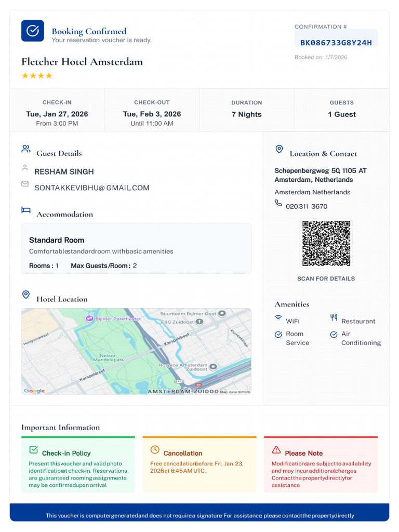The image size is (399, 532).
Task: Click the pin icon by Location & Contact
Action: coord(279,149)
